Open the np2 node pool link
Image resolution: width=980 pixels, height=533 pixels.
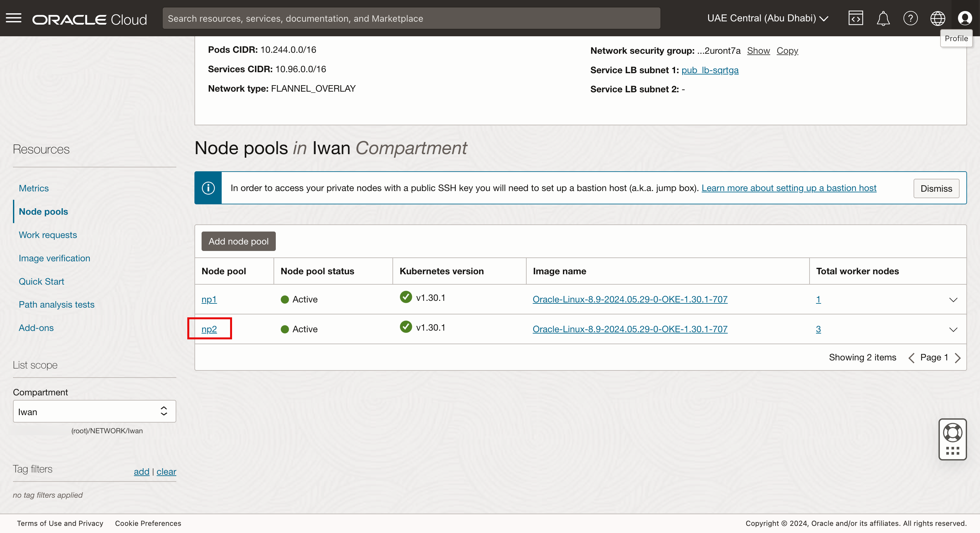click(x=209, y=329)
